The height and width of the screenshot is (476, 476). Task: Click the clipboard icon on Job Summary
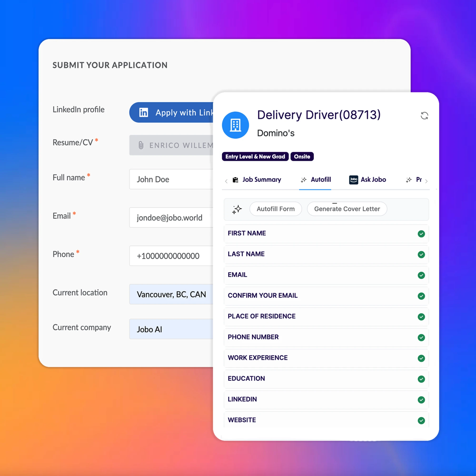pyautogui.click(x=236, y=180)
